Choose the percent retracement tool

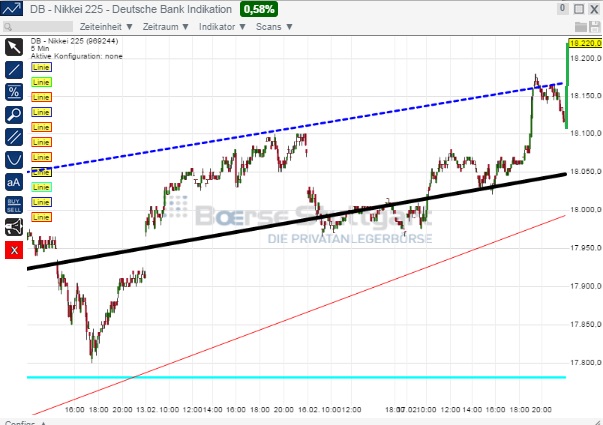point(14,92)
